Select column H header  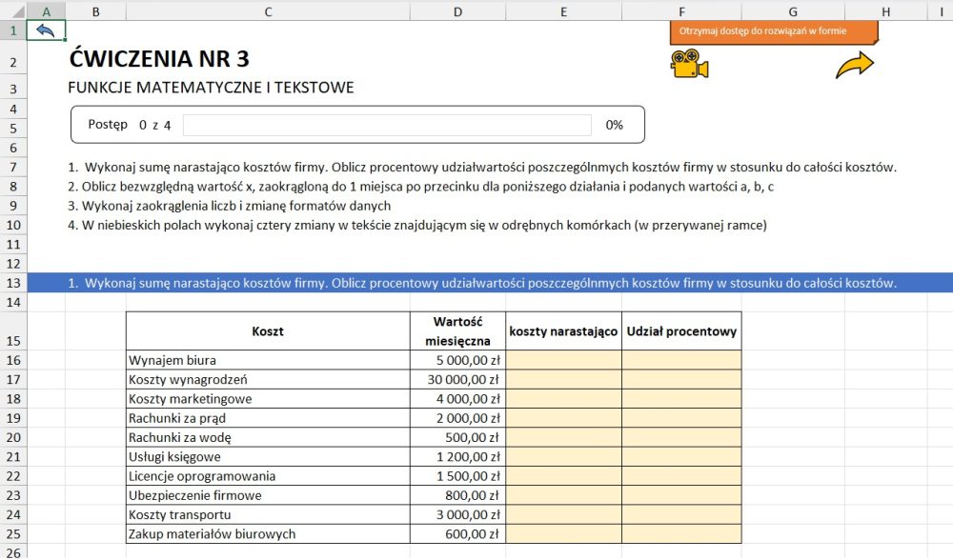pos(885,10)
